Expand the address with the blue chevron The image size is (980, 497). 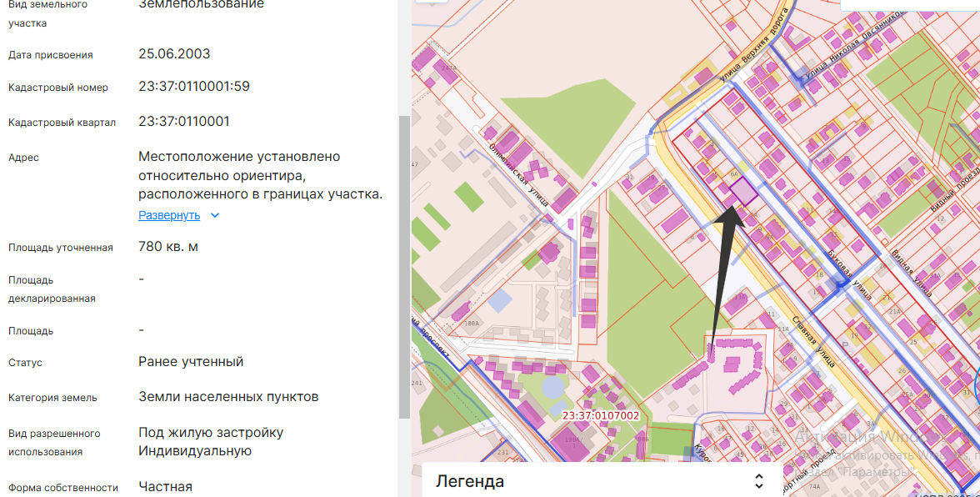click(x=215, y=215)
